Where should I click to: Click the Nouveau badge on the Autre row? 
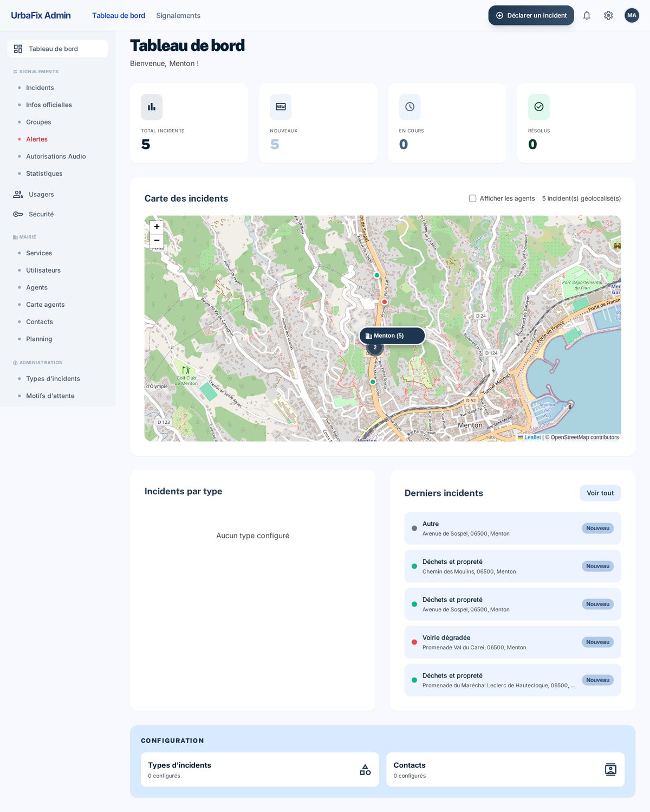pyautogui.click(x=597, y=529)
